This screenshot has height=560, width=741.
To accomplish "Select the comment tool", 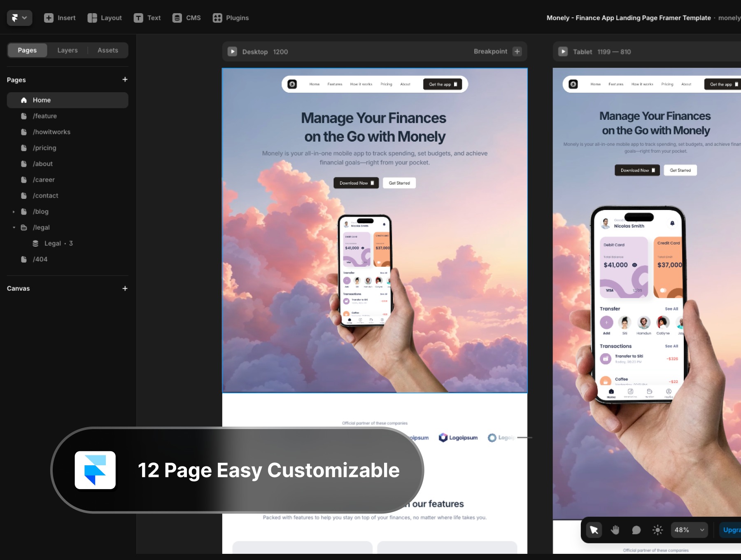I will point(636,530).
